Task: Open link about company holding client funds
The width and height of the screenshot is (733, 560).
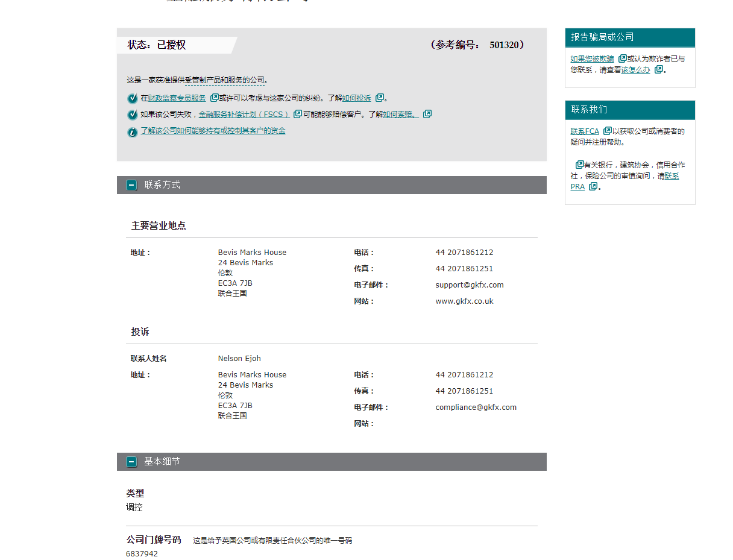Action: (x=213, y=130)
